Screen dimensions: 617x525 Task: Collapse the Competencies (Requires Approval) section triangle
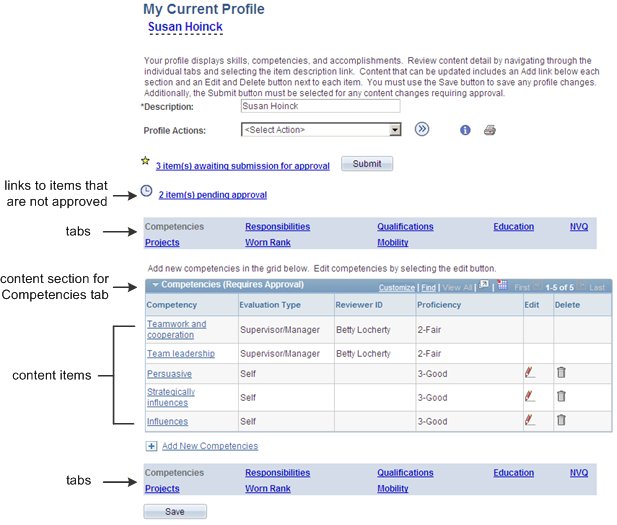(x=155, y=285)
